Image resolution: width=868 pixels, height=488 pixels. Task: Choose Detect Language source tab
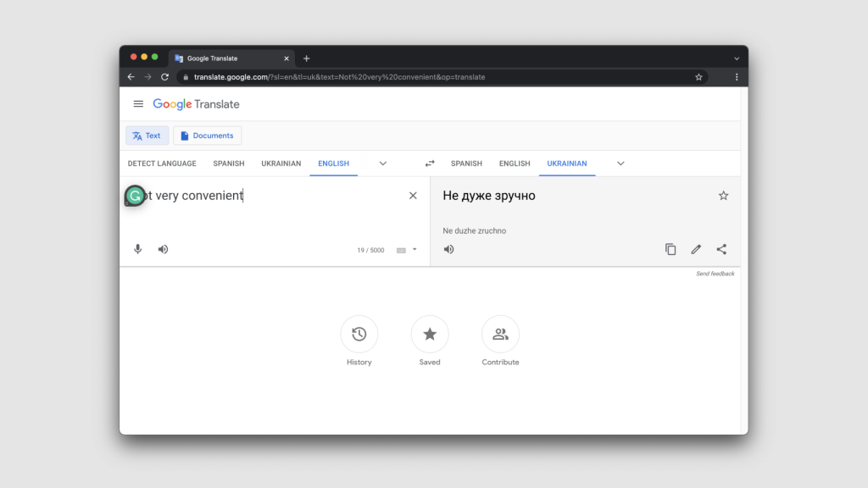coord(162,164)
